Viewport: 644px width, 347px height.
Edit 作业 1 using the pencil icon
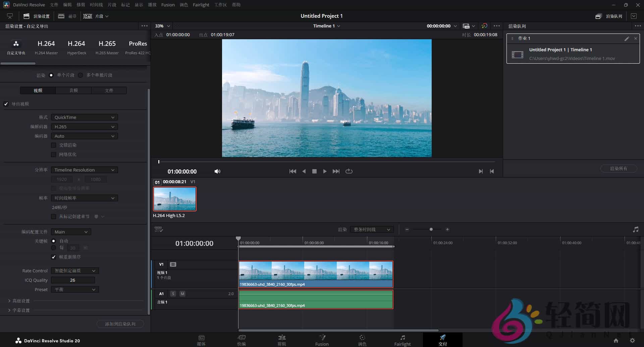click(627, 39)
